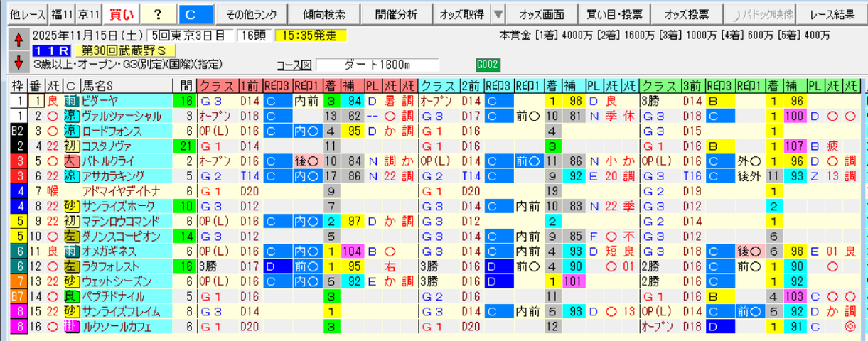Image resolution: width=868 pixels, height=341 pixels.
Task: Go to previous race with red up arrow
Action: click(x=18, y=40)
